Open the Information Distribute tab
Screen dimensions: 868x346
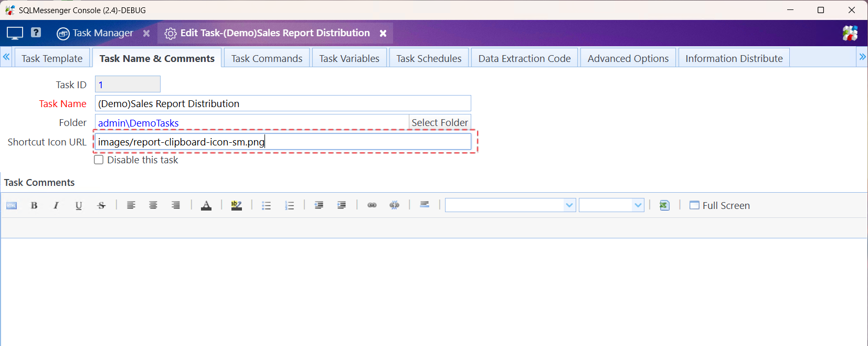(x=734, y=58)
